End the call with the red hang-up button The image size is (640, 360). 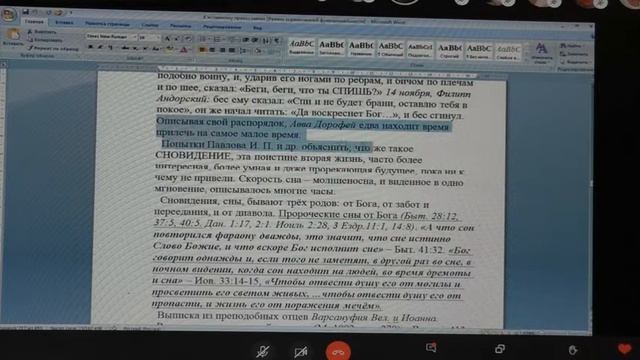pyautogui.click(x=338, y=351)
